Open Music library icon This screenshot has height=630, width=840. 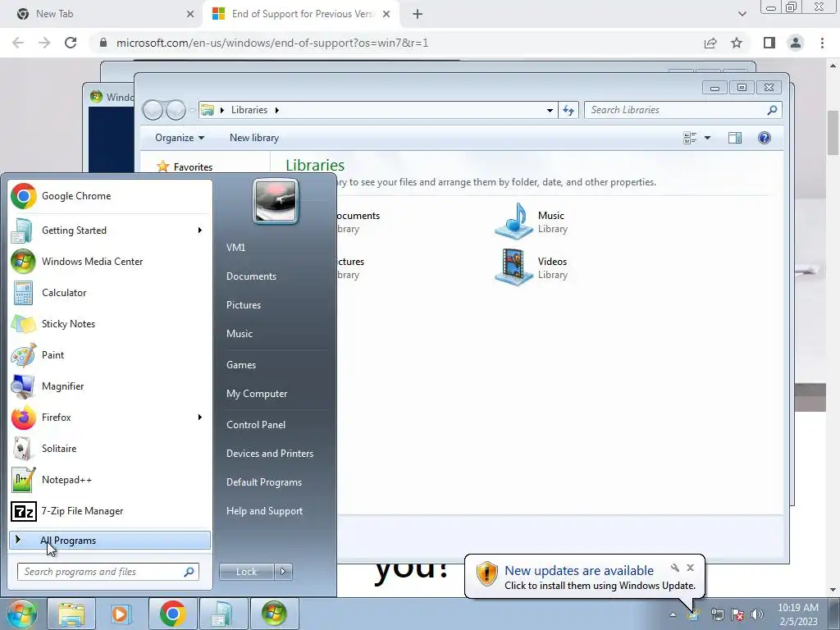coord(514,221)
